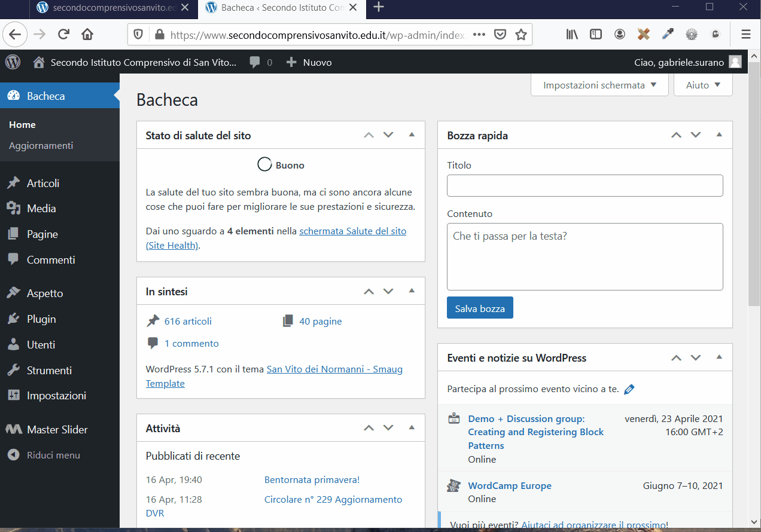Viewport: 761px width, 532px height.
Task: Open 40 pagine link
Action: tap(321, 321)
